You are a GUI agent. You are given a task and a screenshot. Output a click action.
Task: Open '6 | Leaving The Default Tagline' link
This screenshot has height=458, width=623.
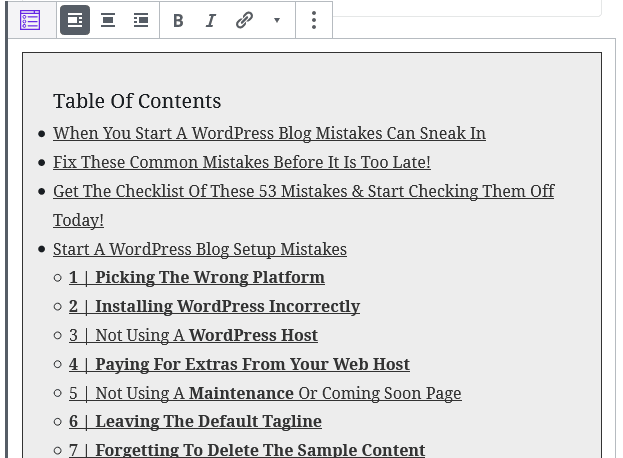pos(195,422)
